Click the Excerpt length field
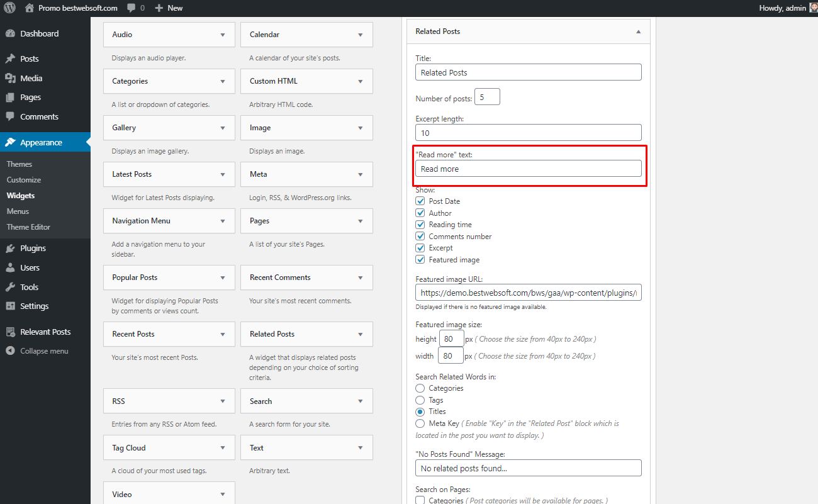The image size is (818, 504). (529, 133)
